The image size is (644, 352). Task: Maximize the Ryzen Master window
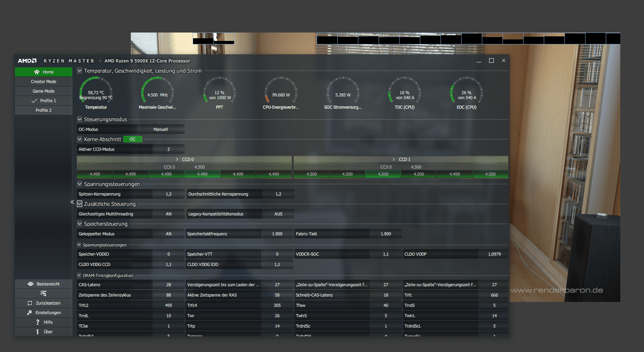tap(491, 60)
